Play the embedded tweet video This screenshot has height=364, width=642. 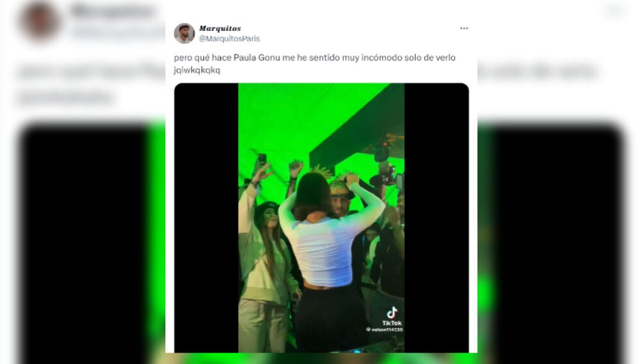point(321,218)
